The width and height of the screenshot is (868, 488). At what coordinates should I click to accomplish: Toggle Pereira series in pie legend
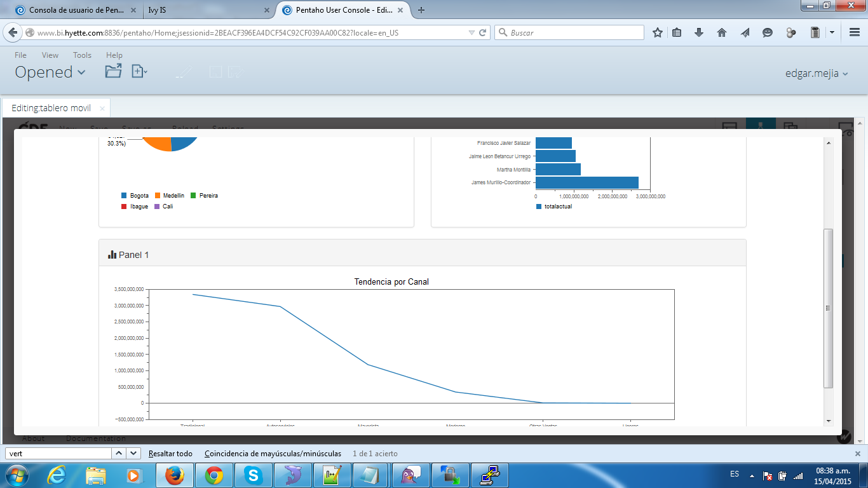click(205, 196)
